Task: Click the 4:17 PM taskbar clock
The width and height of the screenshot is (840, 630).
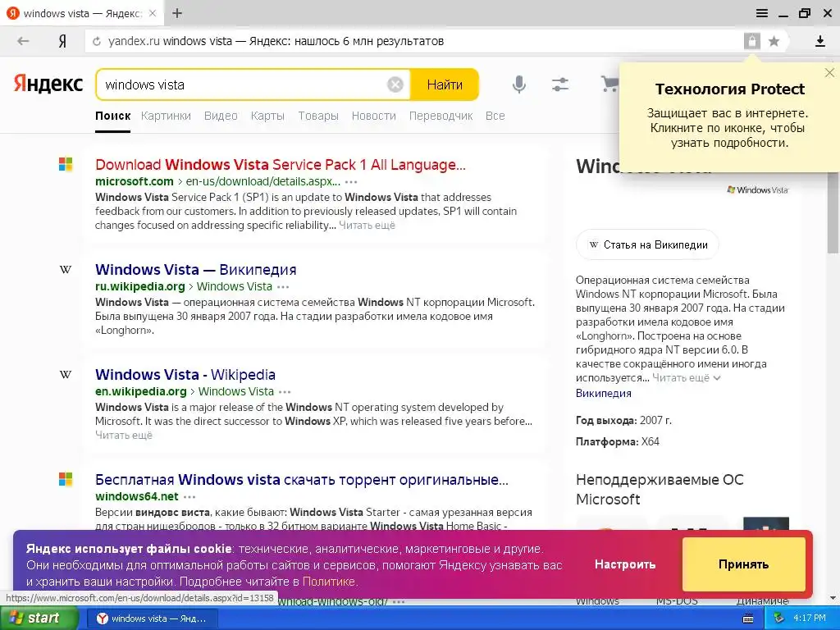Action: click(x=810, y=619)
